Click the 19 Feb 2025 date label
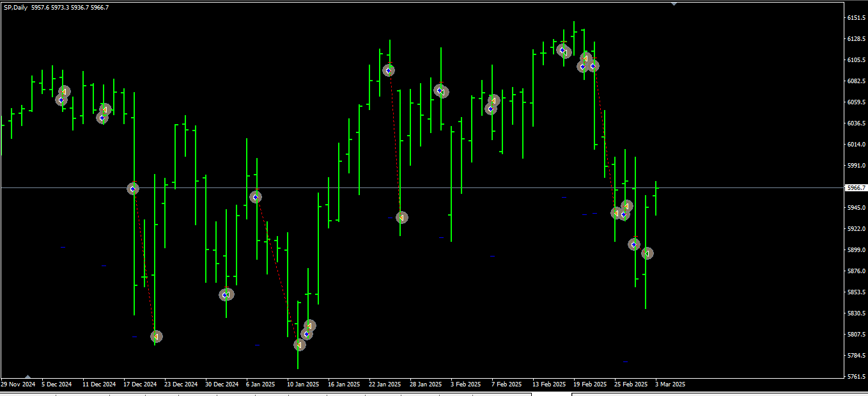This screenshot has height=396, width=868. pos(590,384)
